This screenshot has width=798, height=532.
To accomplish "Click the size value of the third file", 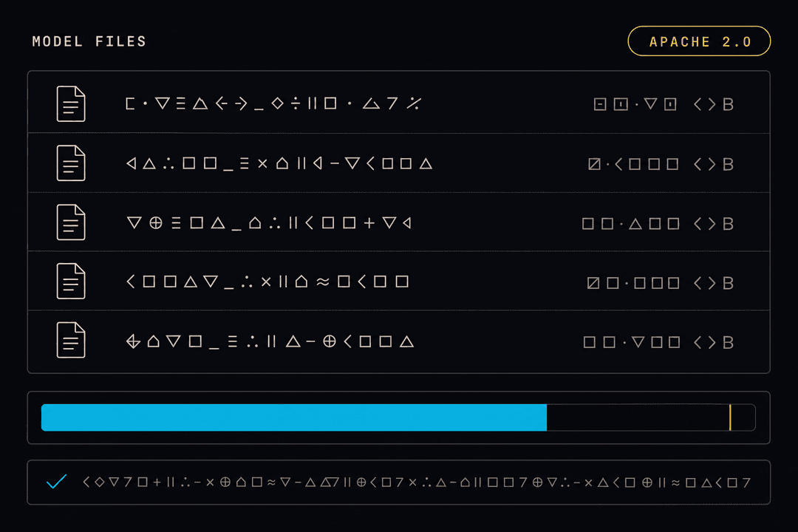I will 658,223.
